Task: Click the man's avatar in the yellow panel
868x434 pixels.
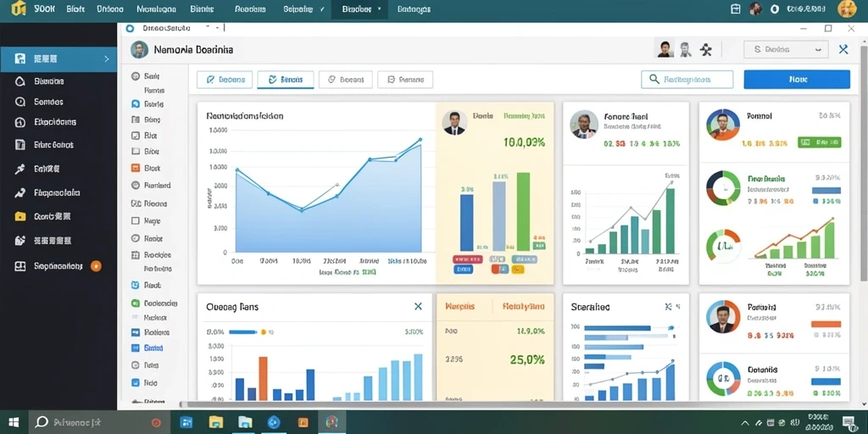Action: coord(454,122)
